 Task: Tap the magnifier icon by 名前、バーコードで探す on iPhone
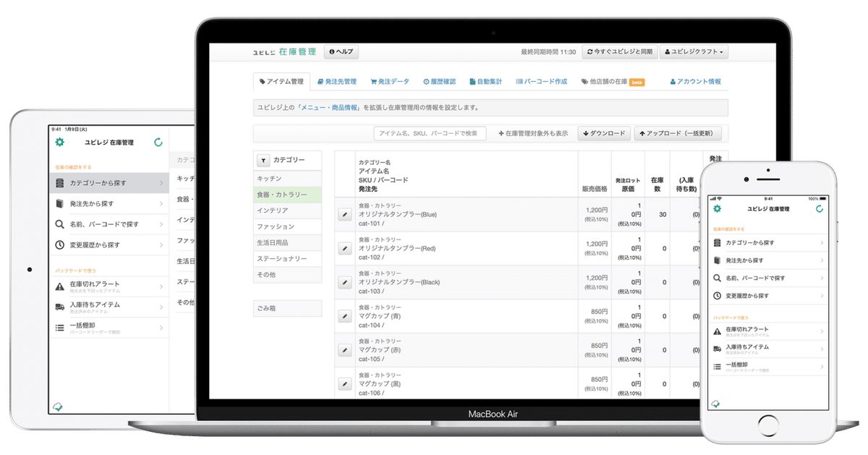click(717, 278)
